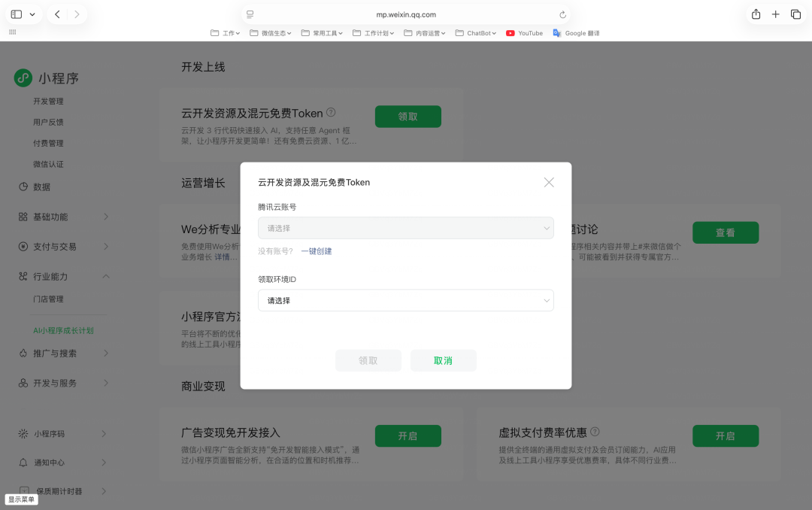812x510 pixels.
Task: Open the 腾讯云账号 请选择 dropdown
Action: [406, 226]
